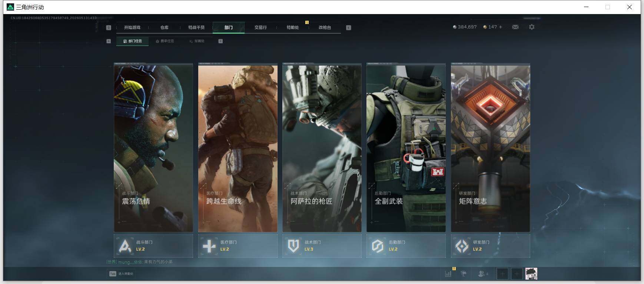
Task: Click the 战斗部门 LV.2 emblem icon
Action: (125, 246)
